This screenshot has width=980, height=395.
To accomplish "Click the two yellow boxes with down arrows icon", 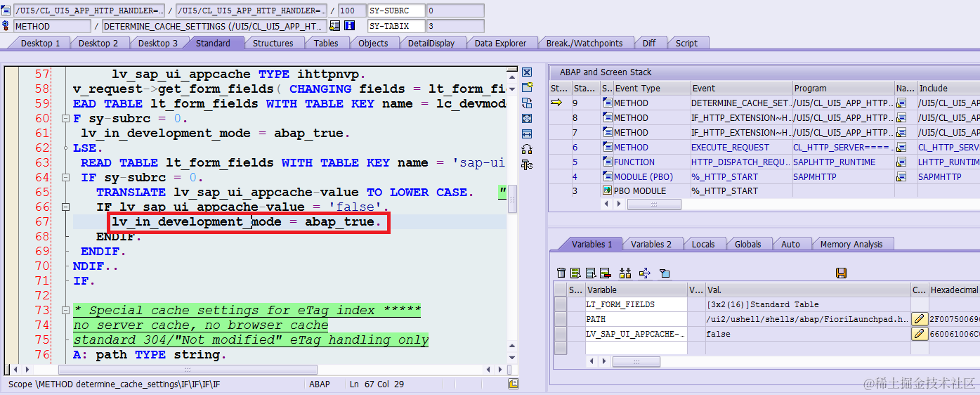I will tap(625, 273).
